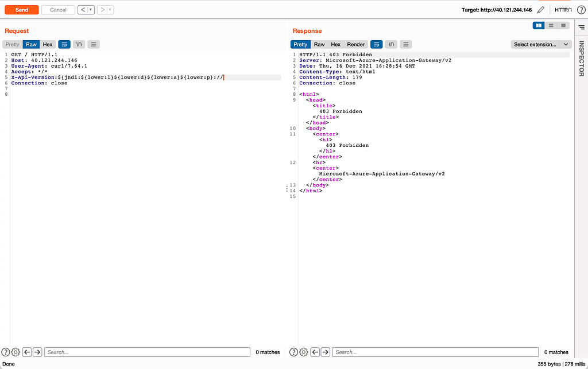Toggle HTTP/1 protocol setting
The width and height of the screenshot is (588, 369).
pos(563,10)
